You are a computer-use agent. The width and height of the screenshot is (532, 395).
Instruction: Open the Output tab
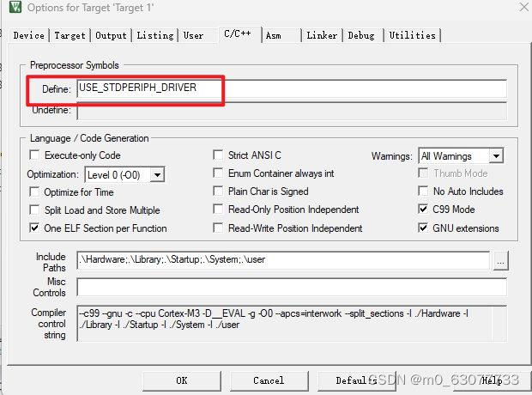[x=111, y=35]
